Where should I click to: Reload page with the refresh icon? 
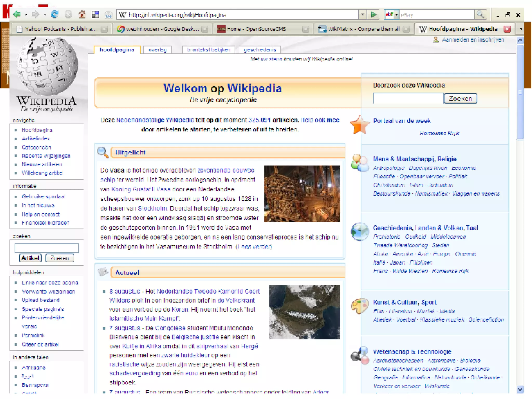[55, 14]
